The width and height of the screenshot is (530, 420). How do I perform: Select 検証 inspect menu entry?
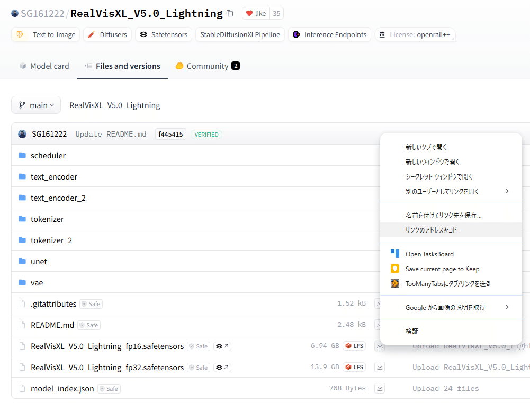pos(451,332)
